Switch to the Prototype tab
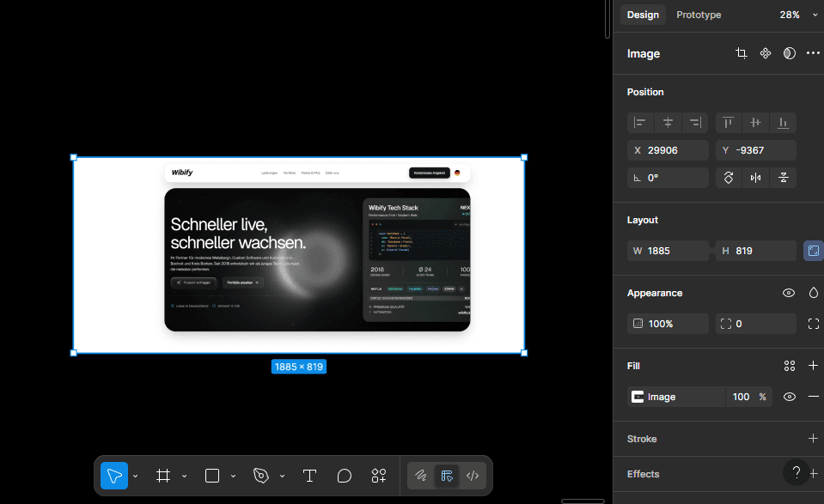This screenshot has width=824, height=504. [699, 15]
